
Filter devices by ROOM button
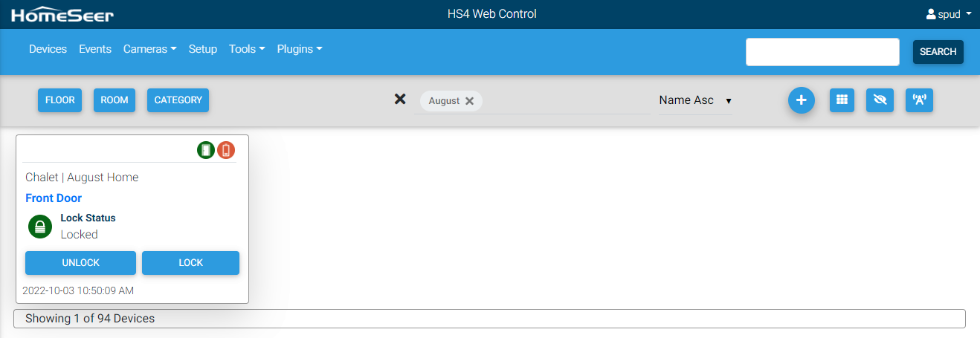click(115, 100)
